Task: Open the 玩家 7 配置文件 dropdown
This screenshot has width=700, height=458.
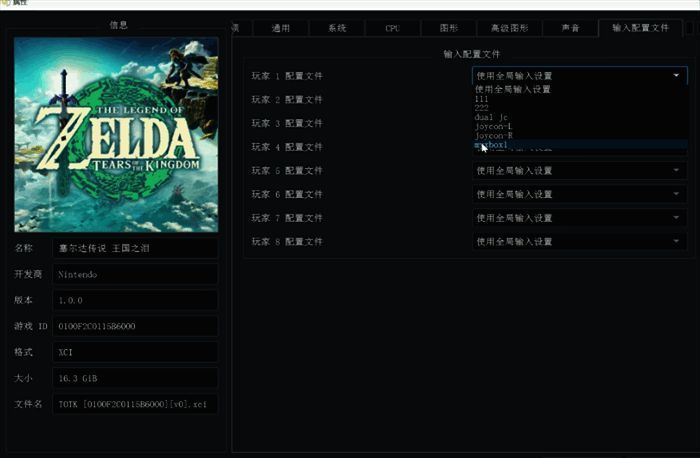Action: click(x=579, y=218)
